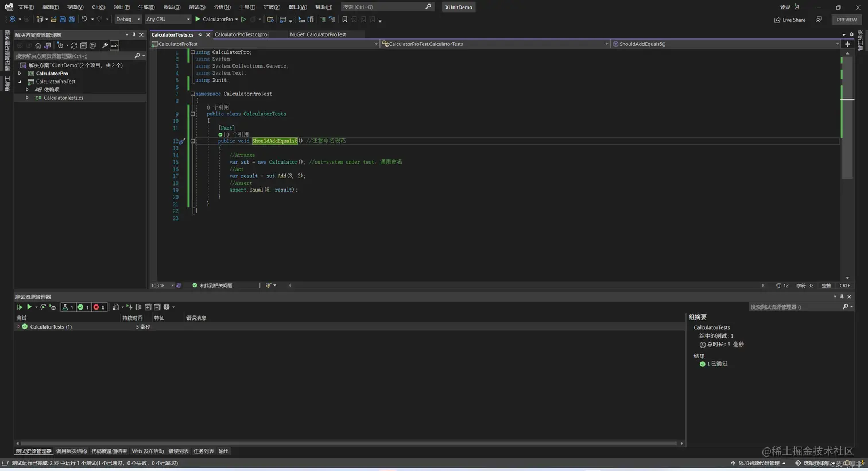Expand CalculatorPro project node
The height and width of the screenshot is (471, 868).
(x=20, y=74)
